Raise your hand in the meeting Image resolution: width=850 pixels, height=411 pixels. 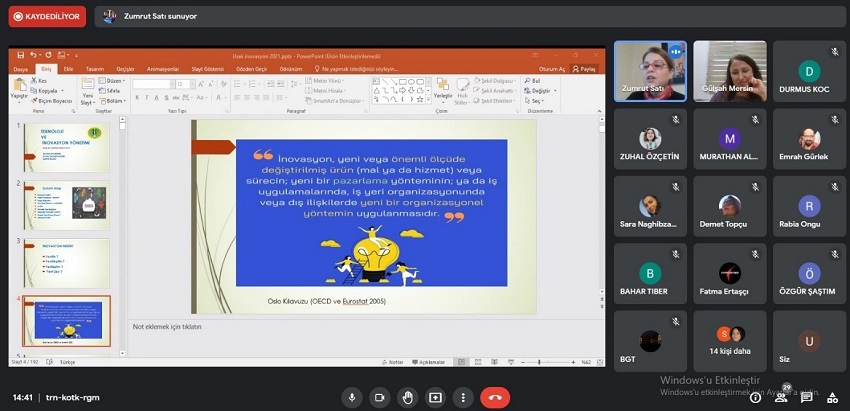click(408, 397)
